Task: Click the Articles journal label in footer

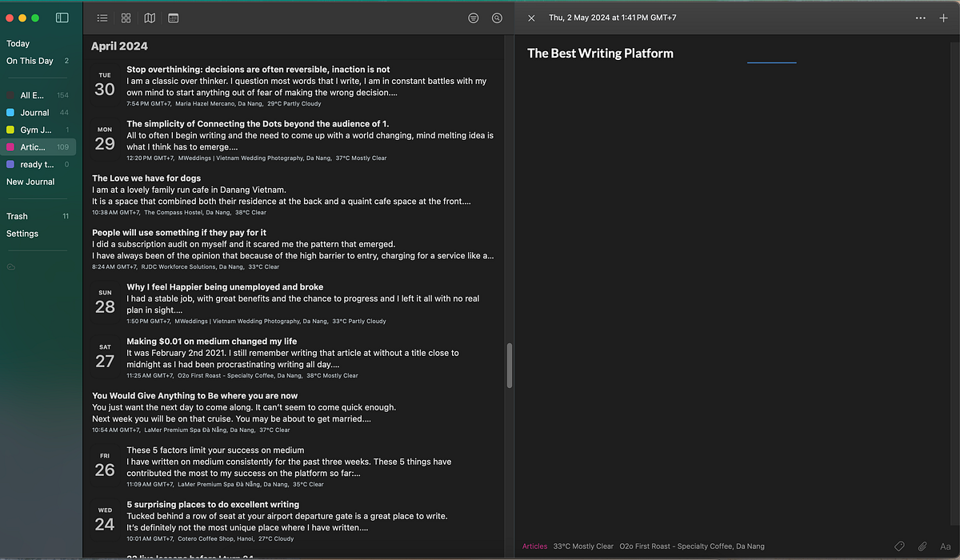Action: pyautogui.click(x=534, y=546)
